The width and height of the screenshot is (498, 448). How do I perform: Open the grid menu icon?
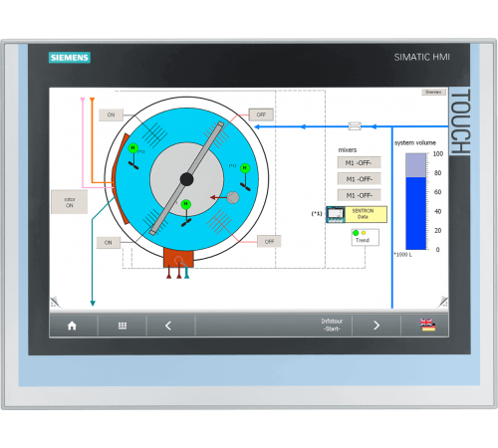[x=123, y=326]
